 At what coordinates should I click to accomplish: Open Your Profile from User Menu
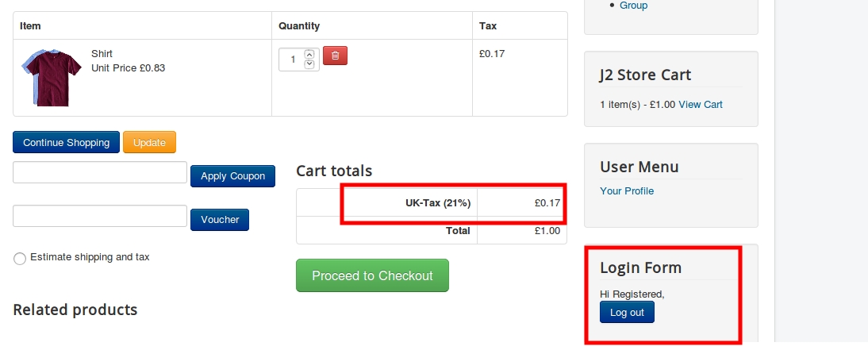[x=627, y=191]
